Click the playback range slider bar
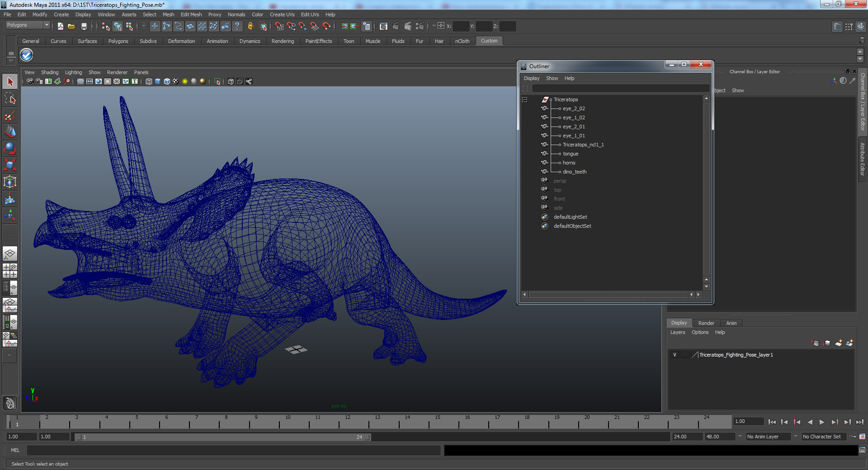The width and height of the screenshot is (868, 470). tap(222, 437)
